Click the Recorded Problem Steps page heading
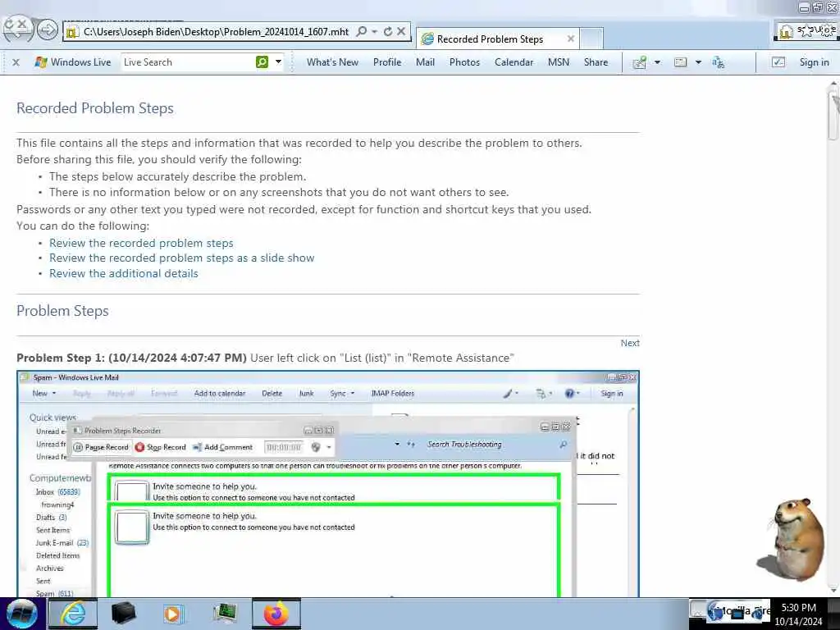The width and height of the screenshot is (840, 630). [x=95, y=108]
